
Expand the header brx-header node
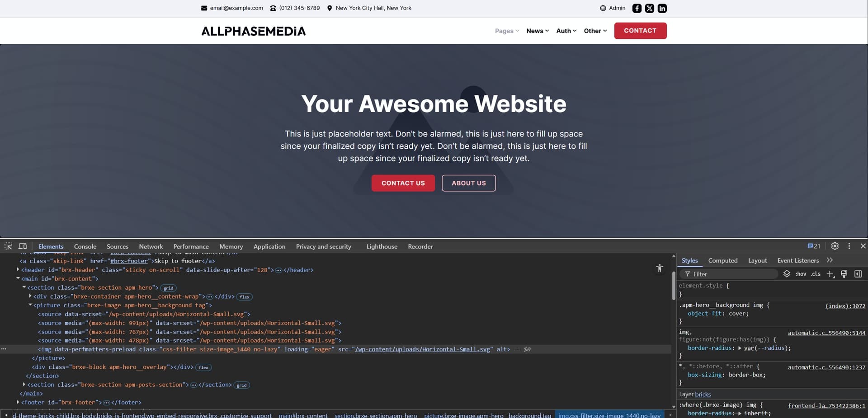tap(18, 270)
